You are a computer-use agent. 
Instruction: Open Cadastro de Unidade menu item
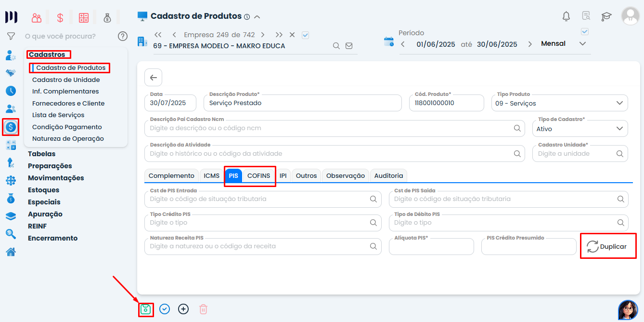coord(66,80)
